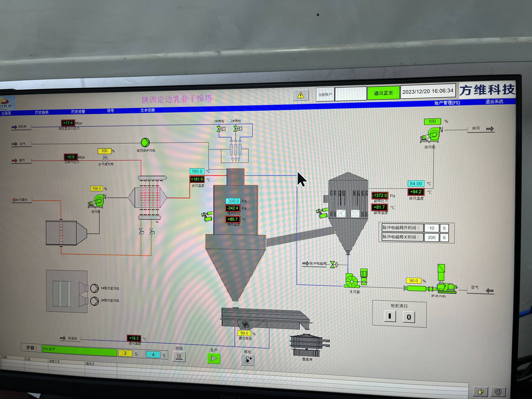Click the 停机 shutdown icon
The width and height of the screenshot is (532, 399).
247,360
